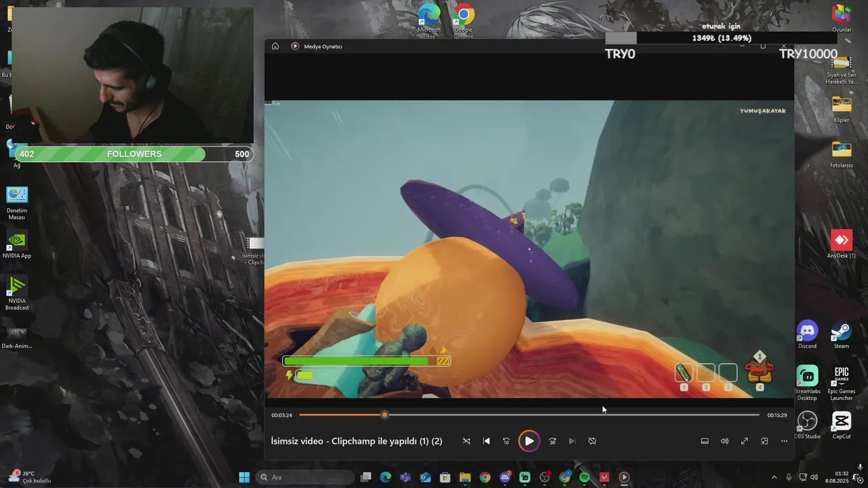
Task: Click the Media Player taskbar icon
Action: click(624, 477)
